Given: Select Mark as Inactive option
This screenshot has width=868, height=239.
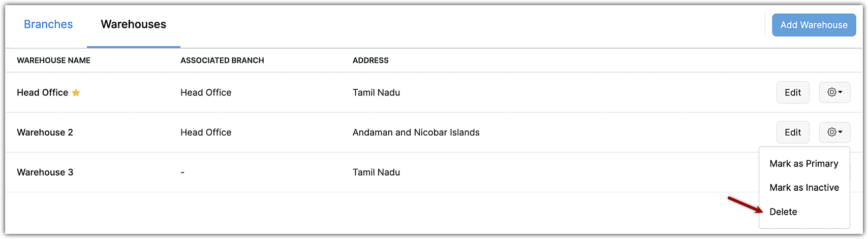Looking at the screenshot, I should [804, 188].
